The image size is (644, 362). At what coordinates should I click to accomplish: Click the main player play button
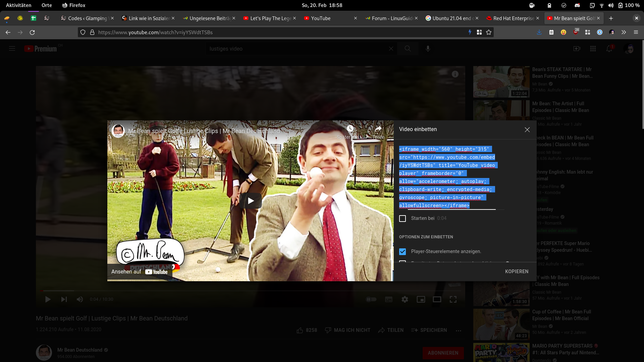pos(48,299)
